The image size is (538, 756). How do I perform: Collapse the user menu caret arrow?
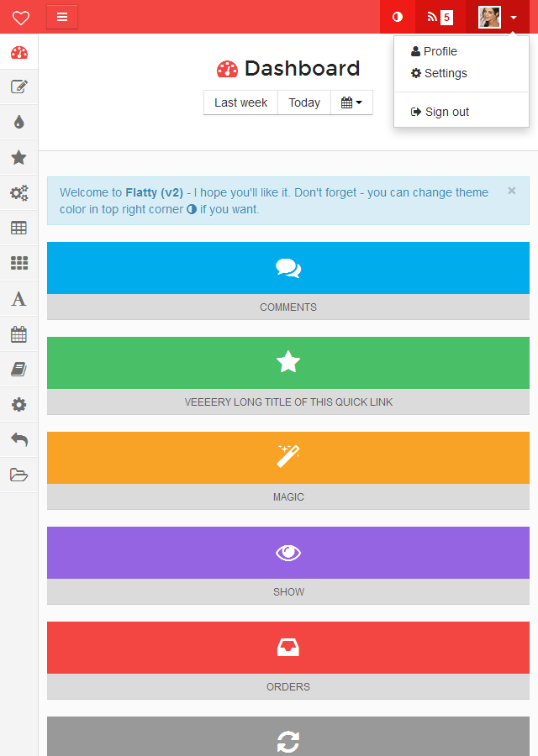click(x=514, y=18)
